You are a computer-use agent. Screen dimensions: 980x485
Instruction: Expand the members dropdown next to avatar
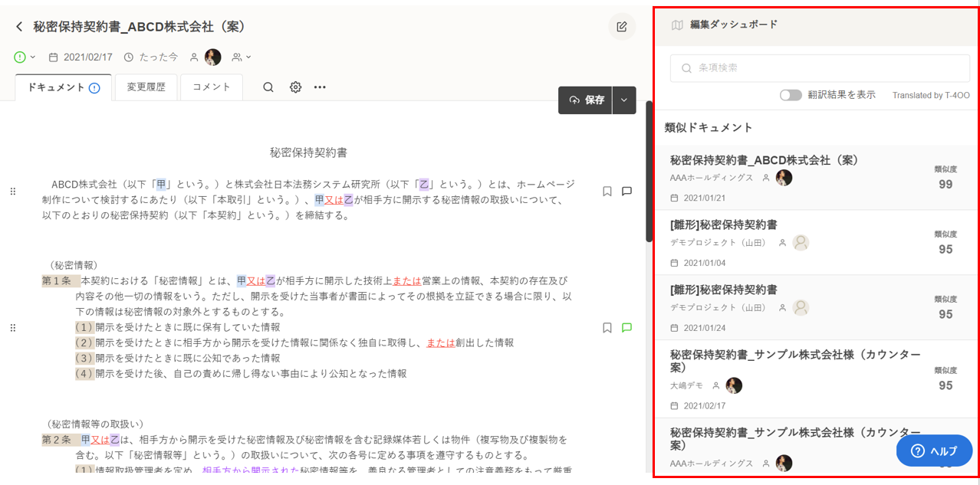242,57
